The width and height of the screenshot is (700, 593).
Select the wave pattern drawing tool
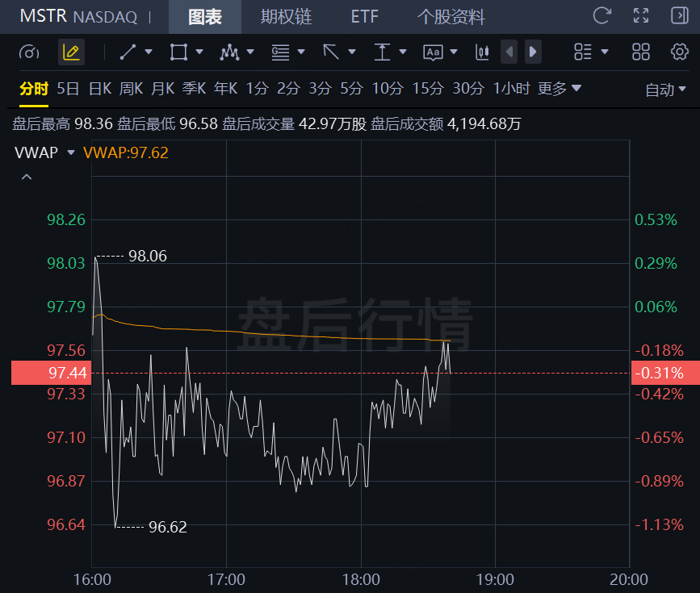coord(229,52)
